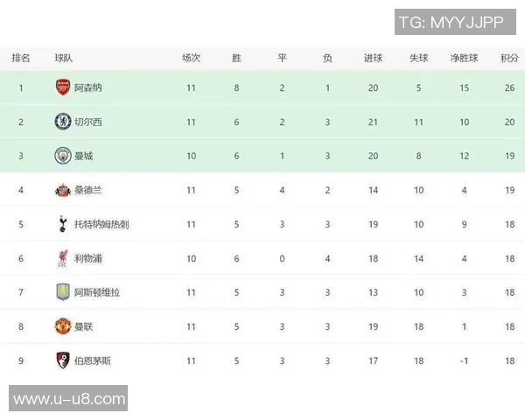Click the Tottenham Hotspur crest icon
This screenshot has height=420, width=525.
coord(63,224)
